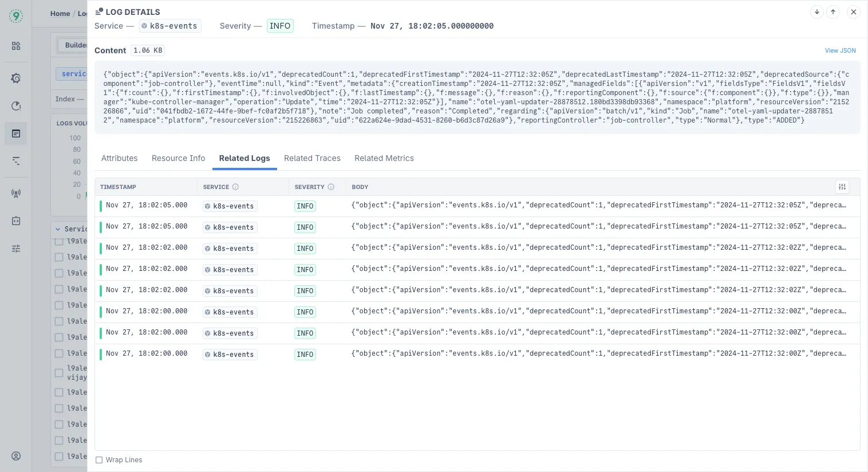Click the Last9 logo icon in sidebar
868x472 pixels.
(16, 16)
